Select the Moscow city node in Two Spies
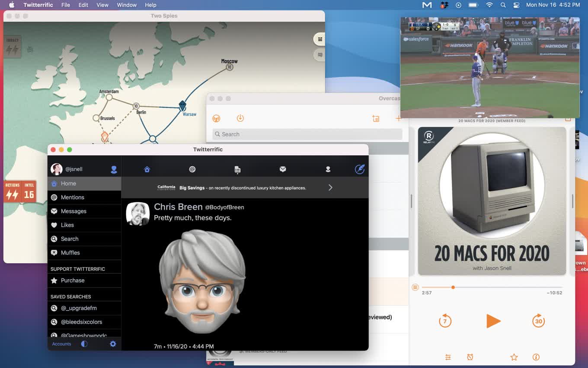The height and width of the screenshot is (368, 588). (230, 67)
